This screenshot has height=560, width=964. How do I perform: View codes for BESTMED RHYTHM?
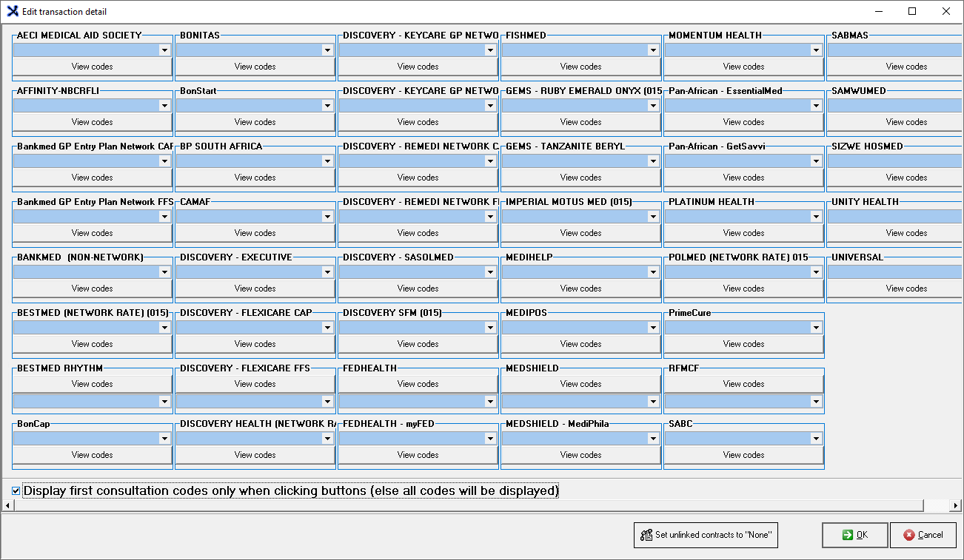(x=93, y=384)
